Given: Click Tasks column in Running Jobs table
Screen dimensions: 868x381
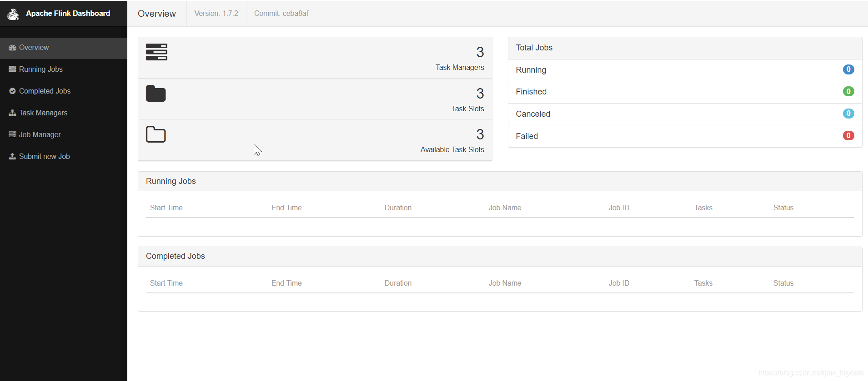Looking at the screenshot, I should pos(703,208).
